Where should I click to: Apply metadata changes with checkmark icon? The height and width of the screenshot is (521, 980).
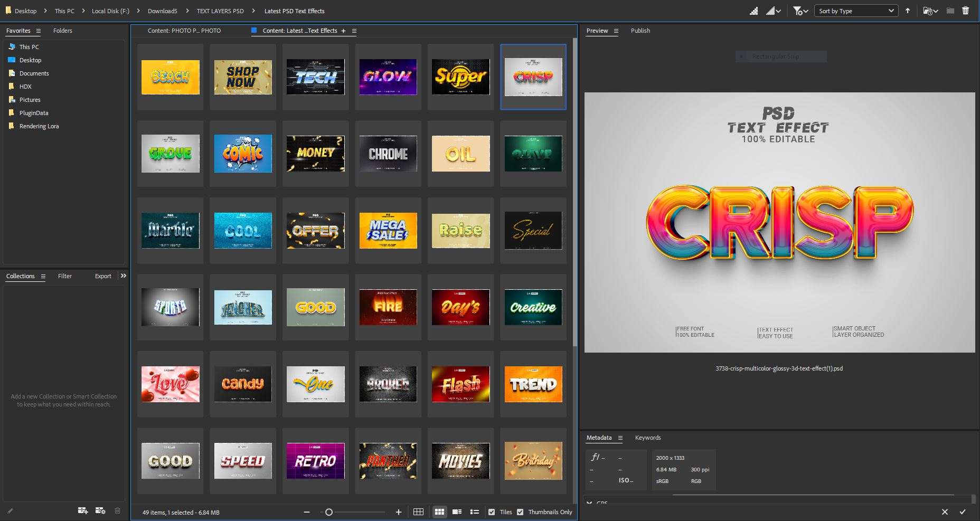(963, 512)
